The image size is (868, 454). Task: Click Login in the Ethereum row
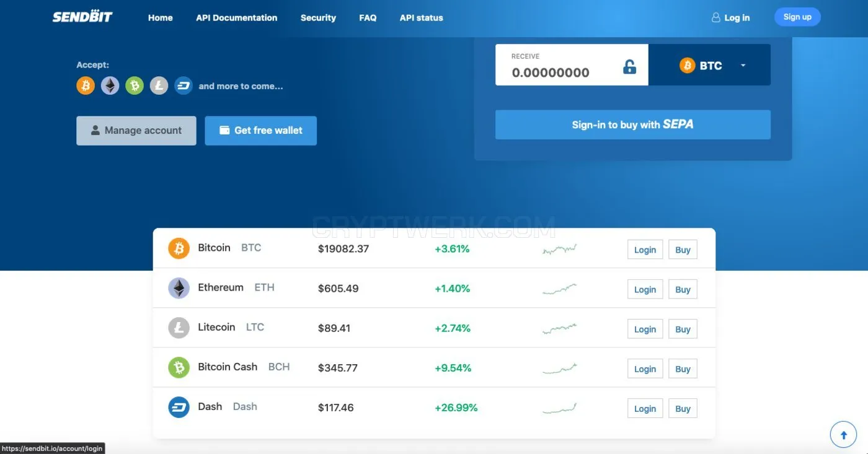(645, 289)
